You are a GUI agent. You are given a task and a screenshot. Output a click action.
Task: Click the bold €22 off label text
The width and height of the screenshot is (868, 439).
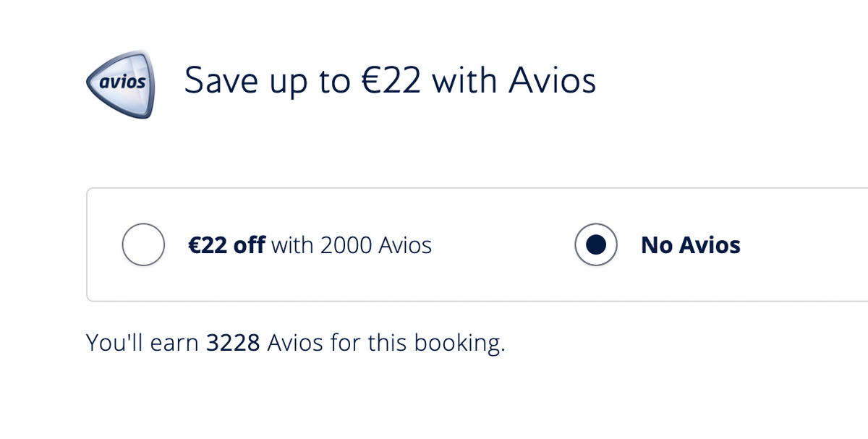click(x=227, y=245)
